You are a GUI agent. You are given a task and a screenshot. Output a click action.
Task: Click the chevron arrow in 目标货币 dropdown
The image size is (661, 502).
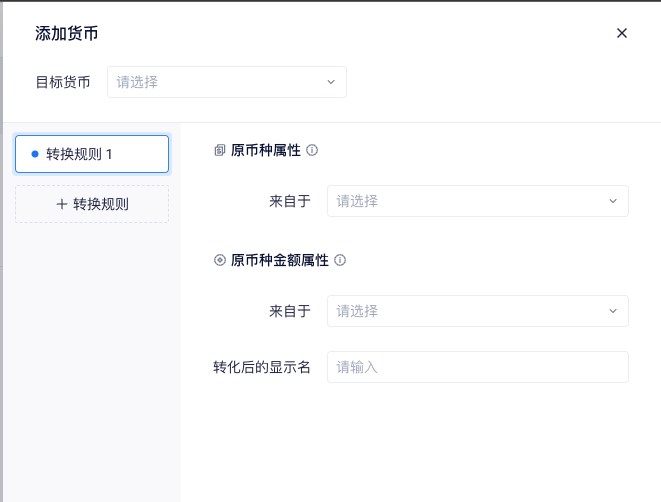point(331,82)
